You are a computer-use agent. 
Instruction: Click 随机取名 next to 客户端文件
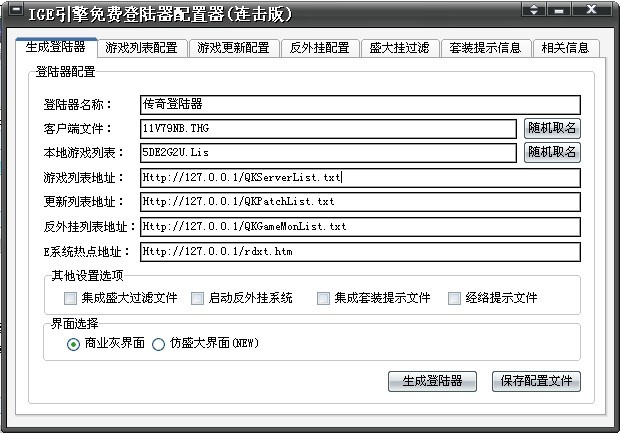(552, 128)
